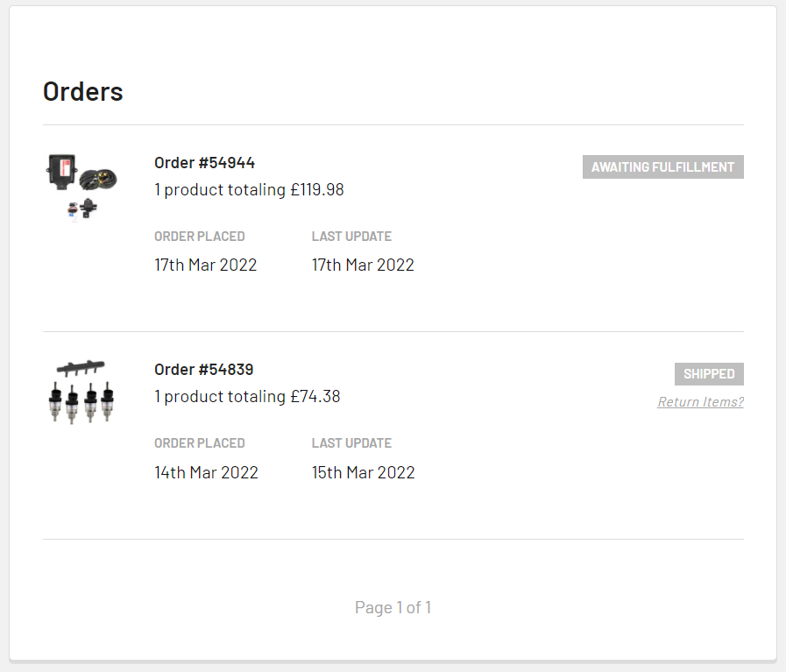This screenshot has height=672, width=786.
Task: Click the SHIPPED status badge
Action: pos(709,374)
